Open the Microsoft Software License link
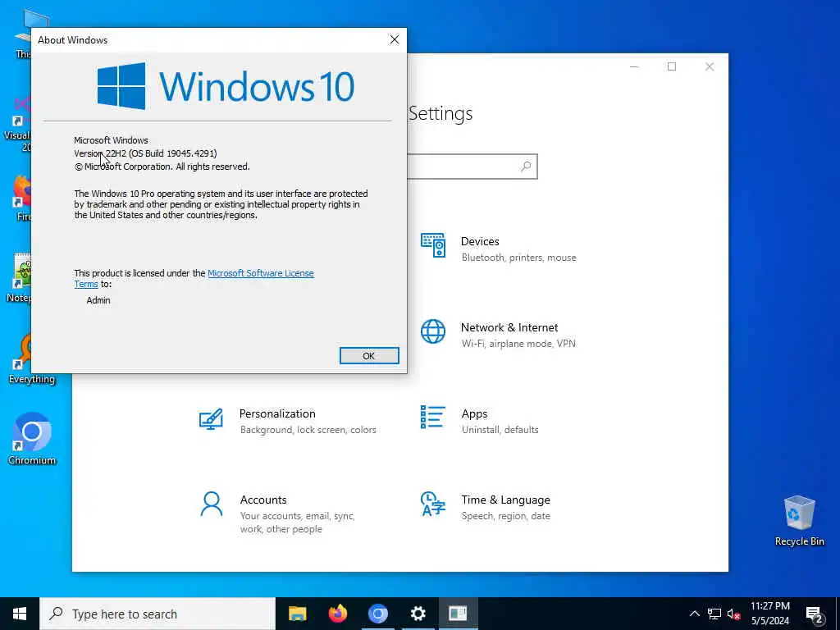The width and height of the screenshot is (840, 630). click(x=260, y=273)
